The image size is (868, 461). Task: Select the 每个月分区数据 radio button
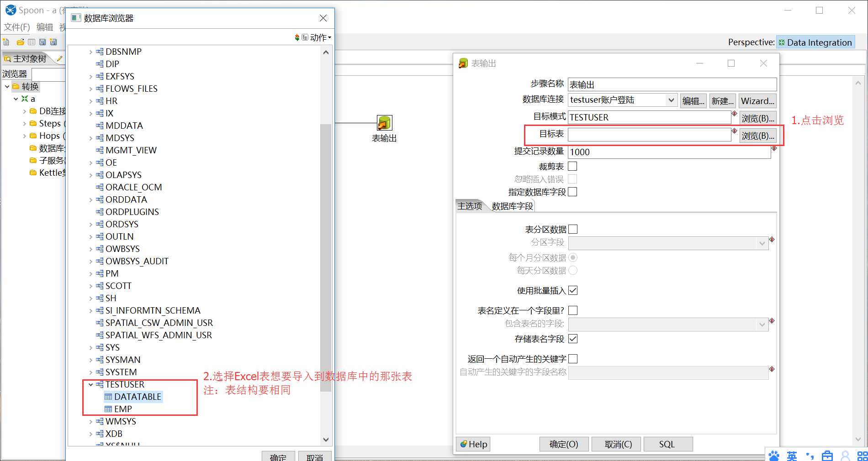pos(573,257)
